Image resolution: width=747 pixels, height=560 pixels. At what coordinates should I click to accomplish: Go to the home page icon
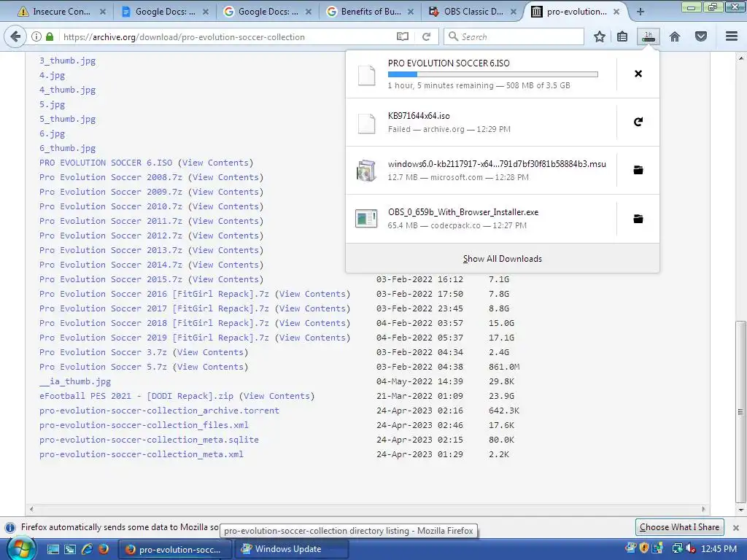(x=675, y=36)
